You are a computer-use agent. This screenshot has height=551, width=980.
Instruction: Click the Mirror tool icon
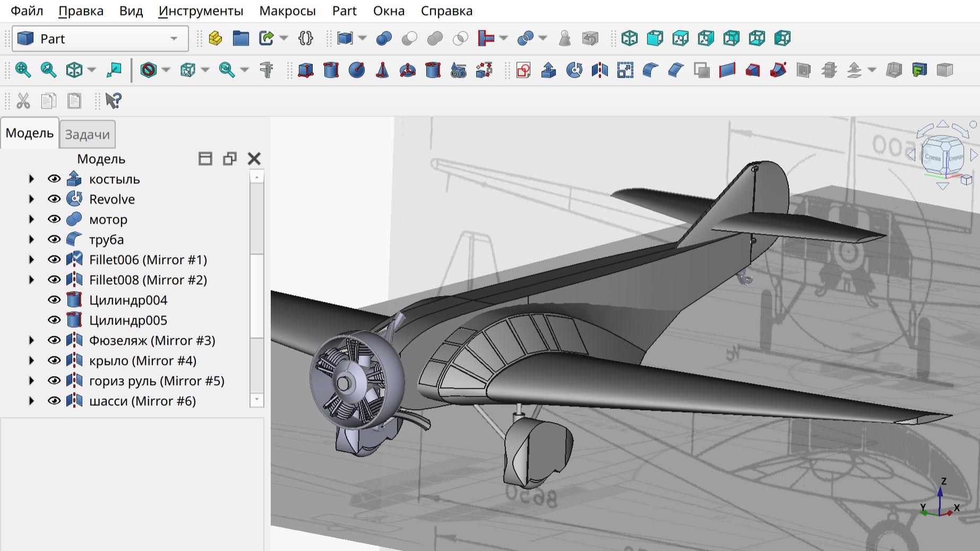click(x=600, y=70)
